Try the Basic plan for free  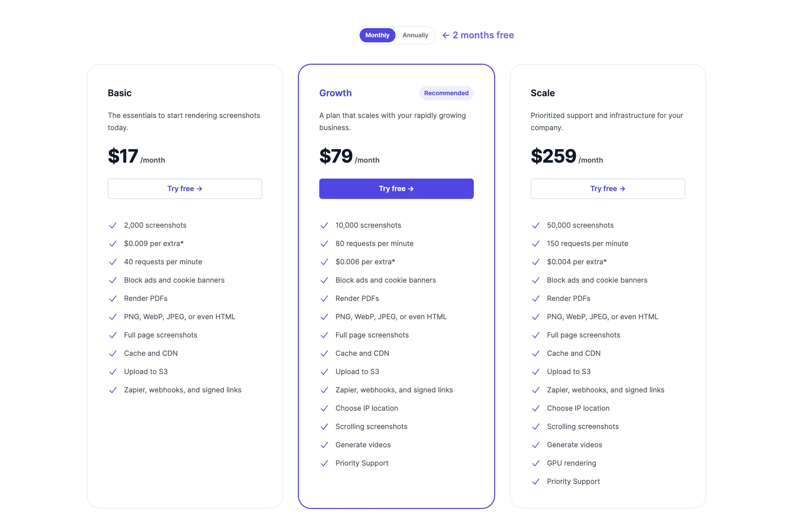coord(184,188)
